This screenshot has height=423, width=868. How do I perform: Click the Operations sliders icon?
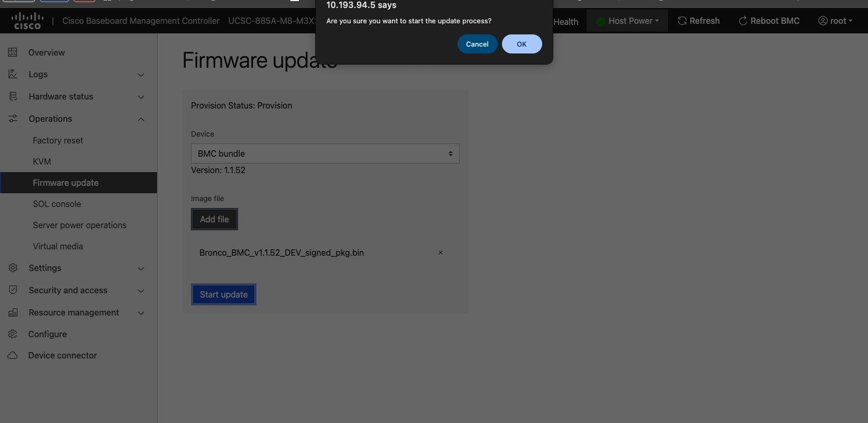[13, 119]
